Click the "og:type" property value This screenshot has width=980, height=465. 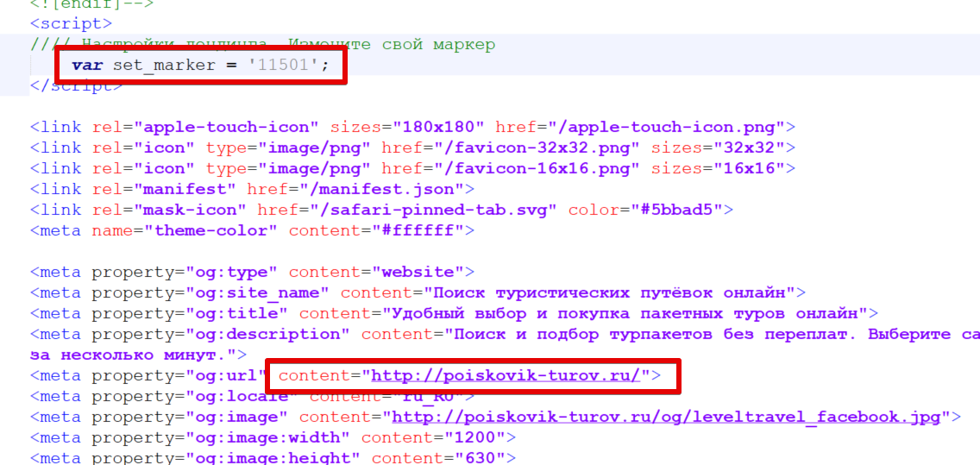click(x=232, y=272)
